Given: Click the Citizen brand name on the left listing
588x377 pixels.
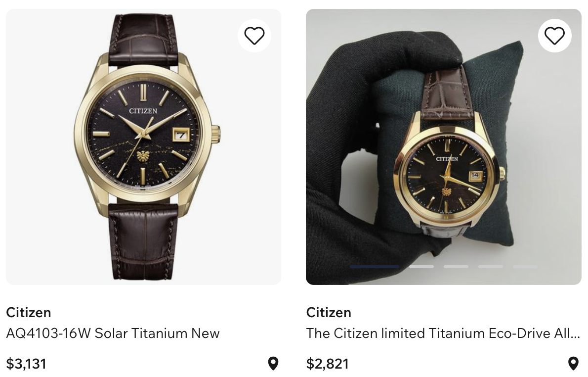Looking at the screenshot, I should point(28,312).
